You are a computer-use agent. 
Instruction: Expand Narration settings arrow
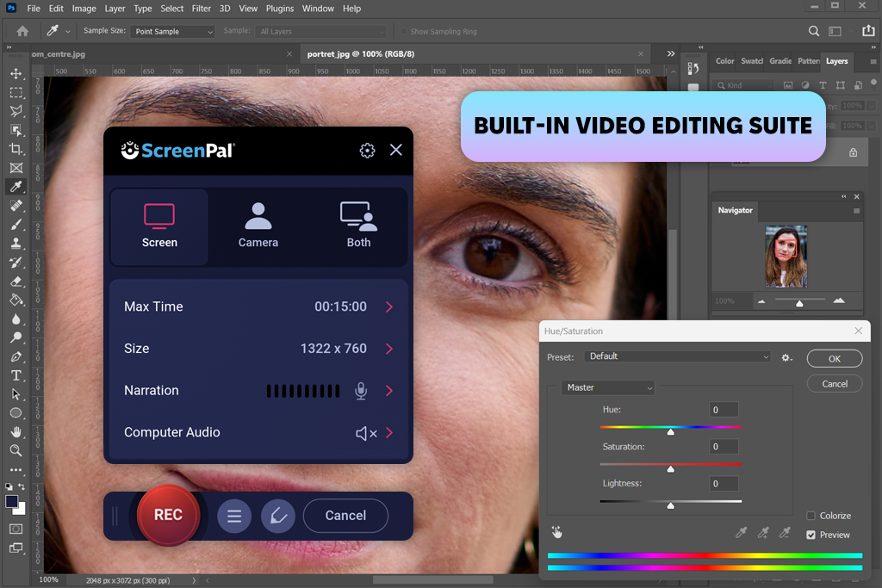(389, 391)
